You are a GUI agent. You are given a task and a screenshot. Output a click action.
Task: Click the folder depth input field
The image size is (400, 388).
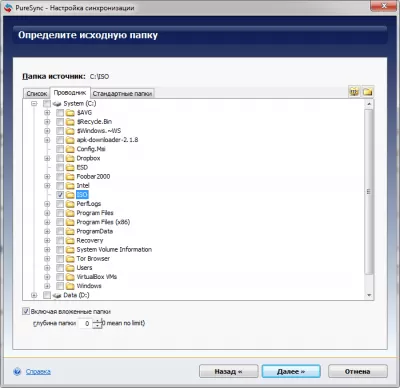85,323
